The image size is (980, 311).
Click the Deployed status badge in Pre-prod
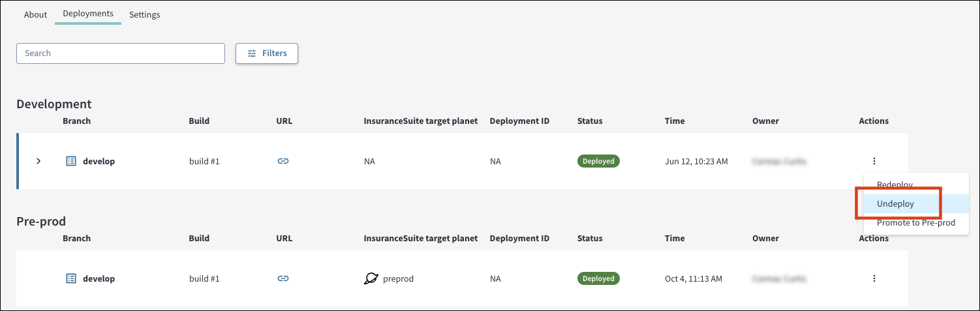pos(598,278)
